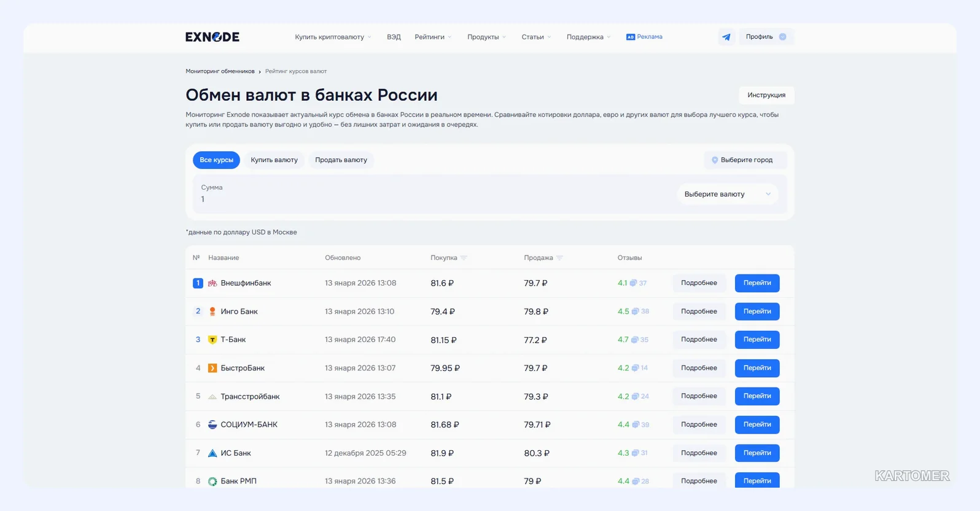
Task: Select the Продать валюту tab
Action: (x=341, y=160)
